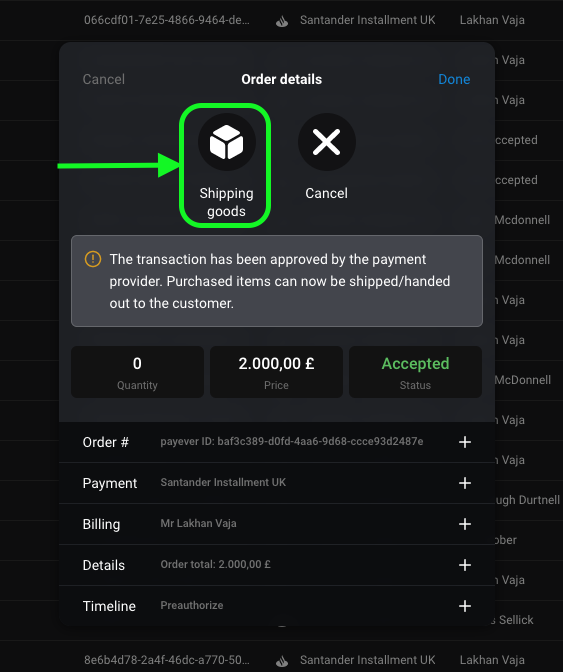Viewport: 563px width, 672px height.
Task: Expand the Order # section
Action: pos(465,442)
